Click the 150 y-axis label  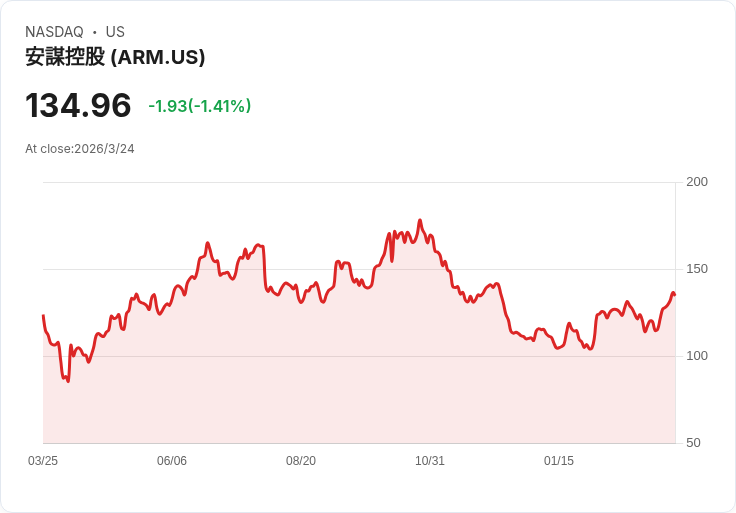pos(697,269)
